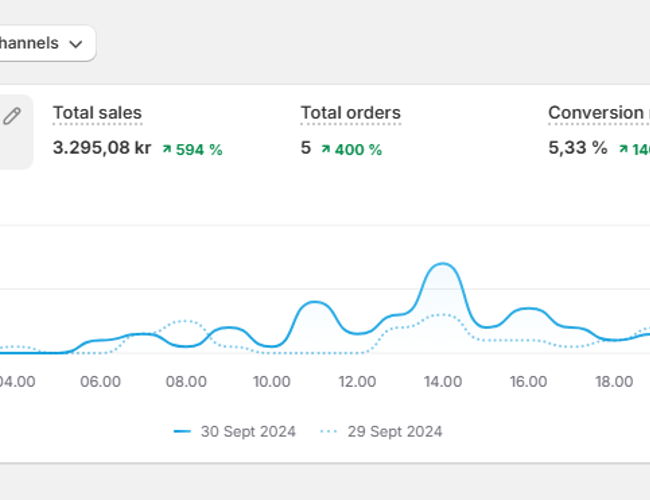Viewport: 650px width, 500px height.
Task: Click the dotted line legend swatch
Action: point(329,432)
